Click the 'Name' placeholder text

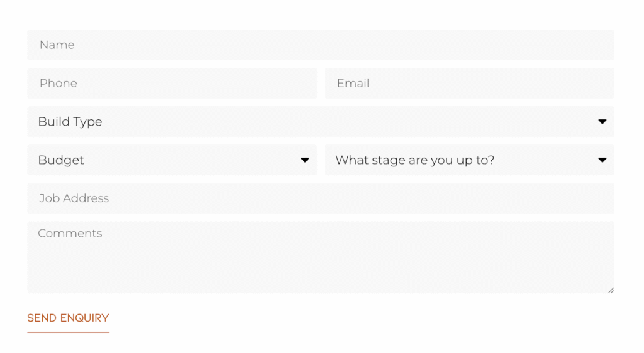(57, 45)
